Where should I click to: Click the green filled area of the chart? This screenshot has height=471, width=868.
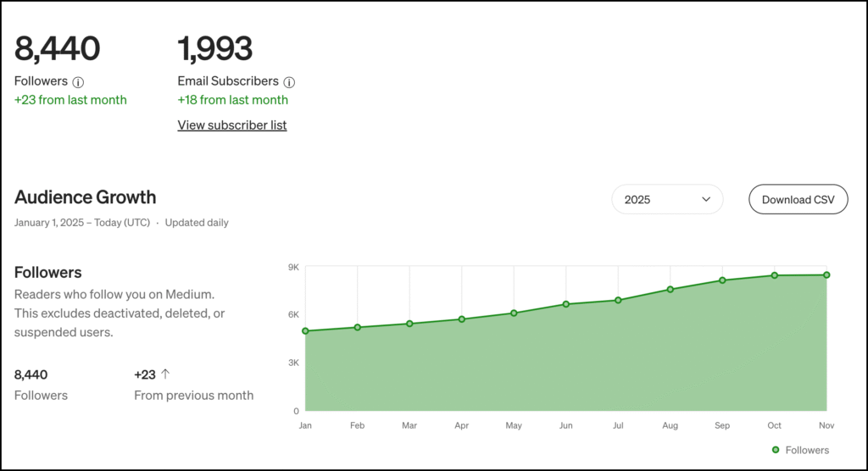(565, 364)
